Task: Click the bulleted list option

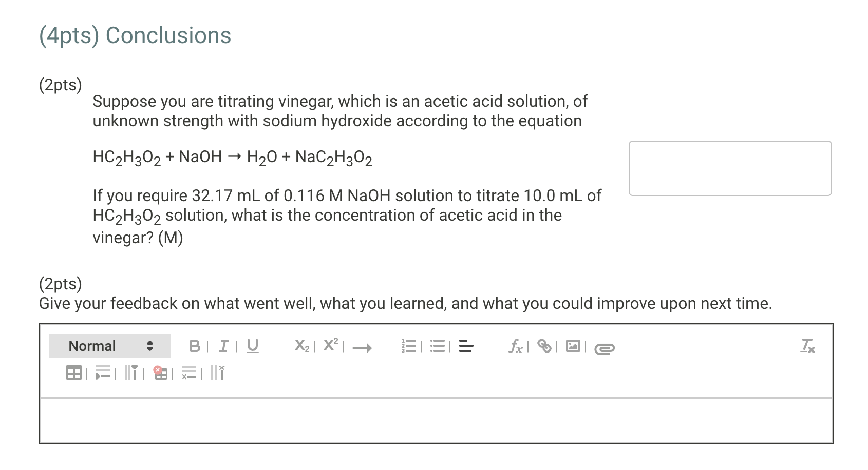Action: pos(438,347)
